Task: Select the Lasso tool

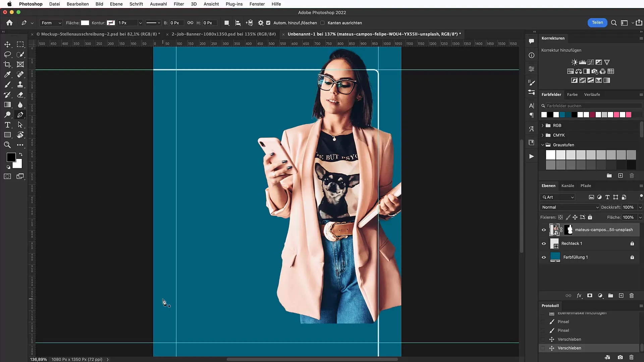Action: [x=7, y=54]
